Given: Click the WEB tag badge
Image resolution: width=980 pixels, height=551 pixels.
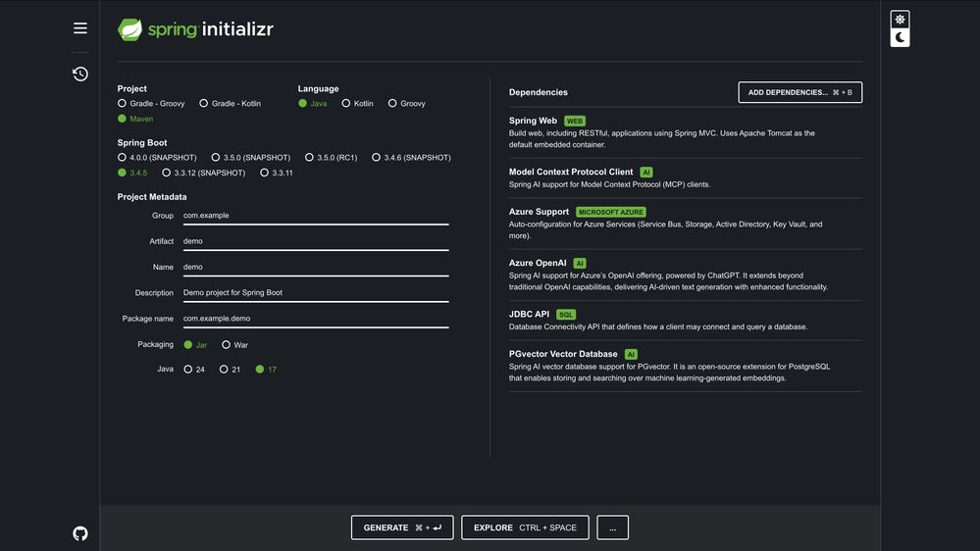Looking at the screenshot, I should coord(575,122).
